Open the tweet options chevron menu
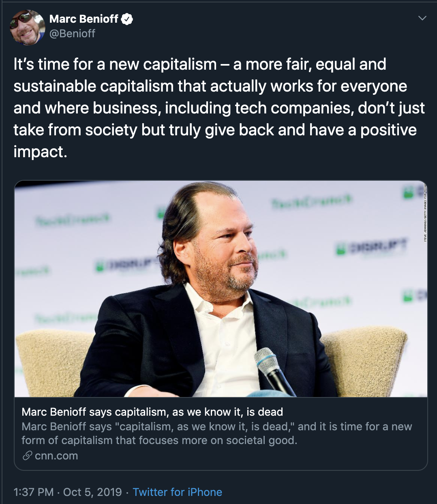The image size is (437, 504). 422,18
